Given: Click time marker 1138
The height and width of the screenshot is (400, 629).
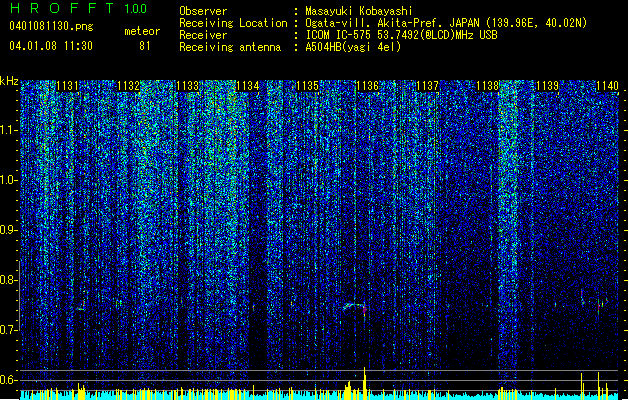Looking at the screenshot, I should click(x=487, y=86).
